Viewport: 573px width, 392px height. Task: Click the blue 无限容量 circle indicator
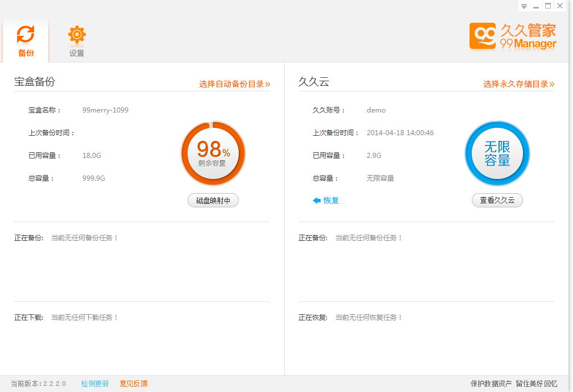pos(497,153)
